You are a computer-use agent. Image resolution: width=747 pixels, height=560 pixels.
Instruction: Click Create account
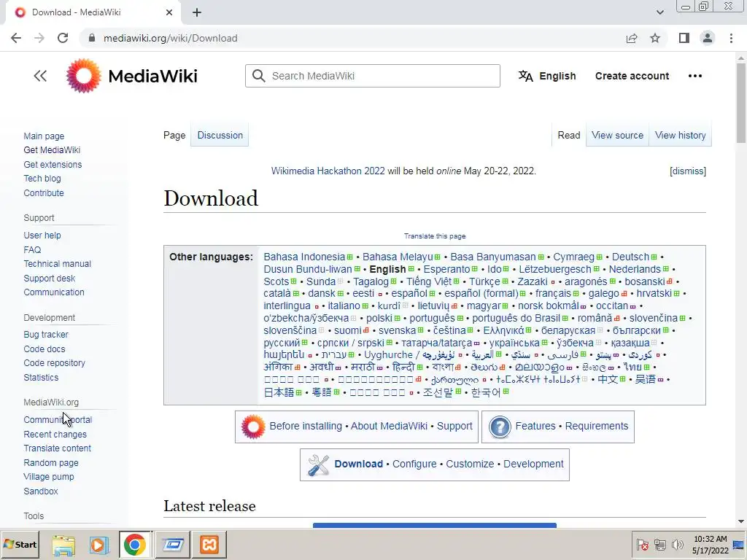pos(632,76)
